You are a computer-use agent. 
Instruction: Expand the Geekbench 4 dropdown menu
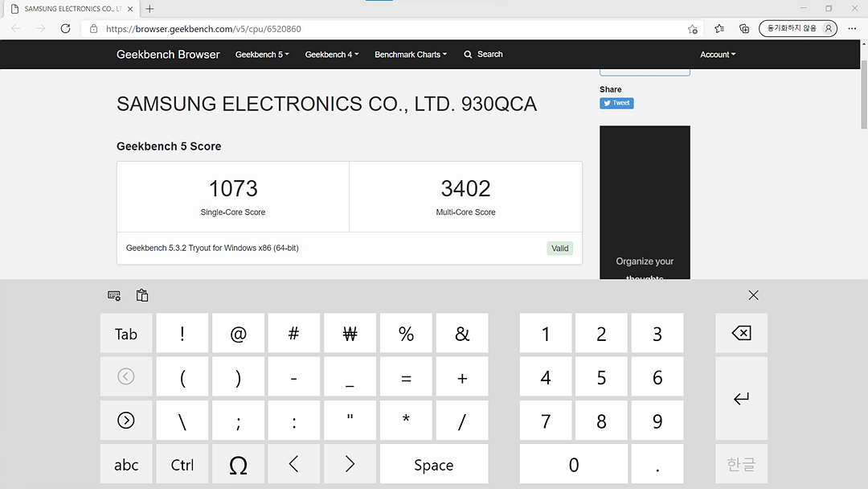(332, 54)
